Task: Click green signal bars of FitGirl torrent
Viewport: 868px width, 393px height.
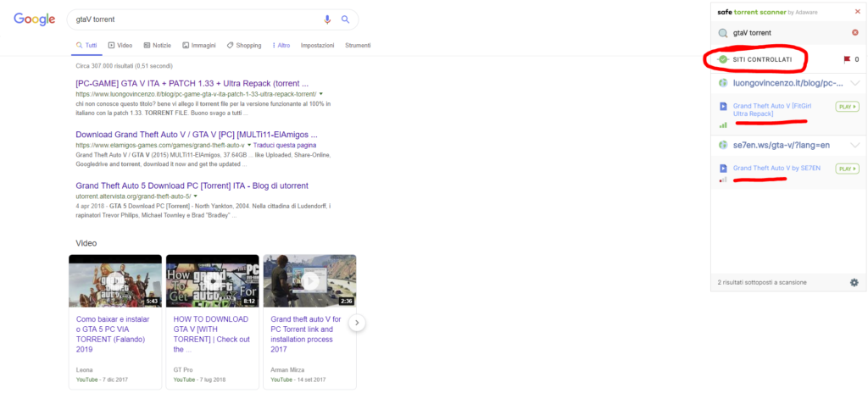Action: click(x=723, y=125)
